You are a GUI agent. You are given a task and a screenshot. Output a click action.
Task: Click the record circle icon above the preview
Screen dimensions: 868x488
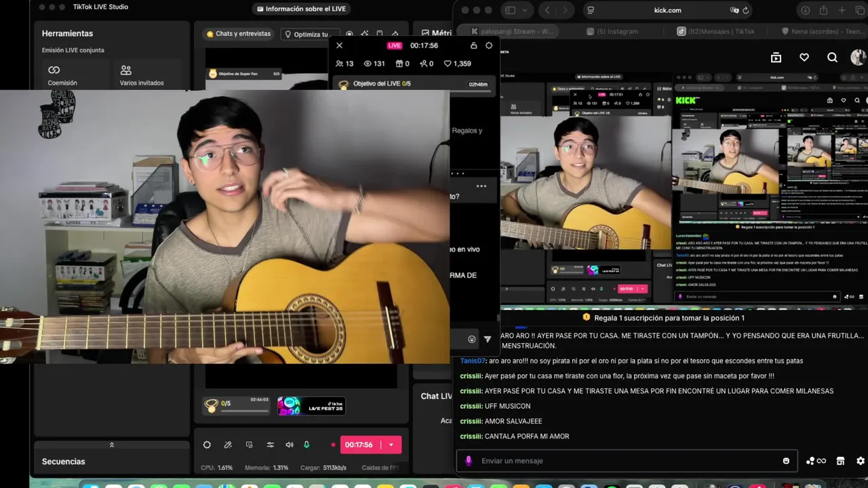point(350,34)
